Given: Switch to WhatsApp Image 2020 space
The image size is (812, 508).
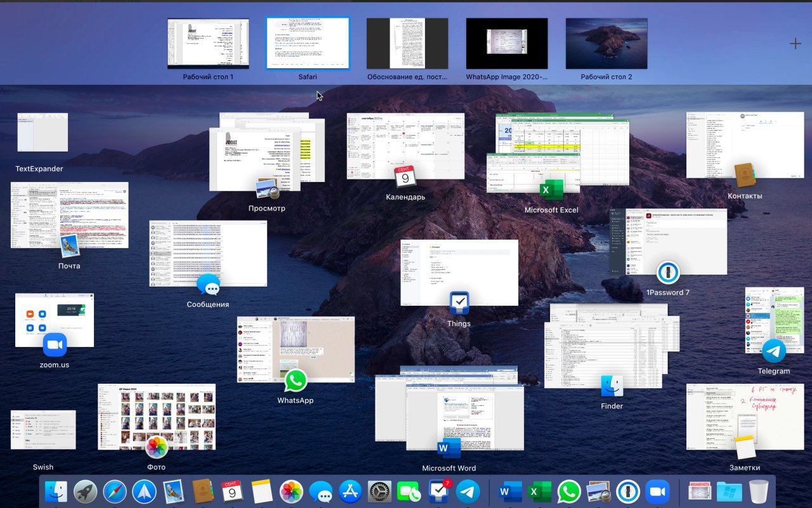Looking at the screenshot, I should pos(507,44).
